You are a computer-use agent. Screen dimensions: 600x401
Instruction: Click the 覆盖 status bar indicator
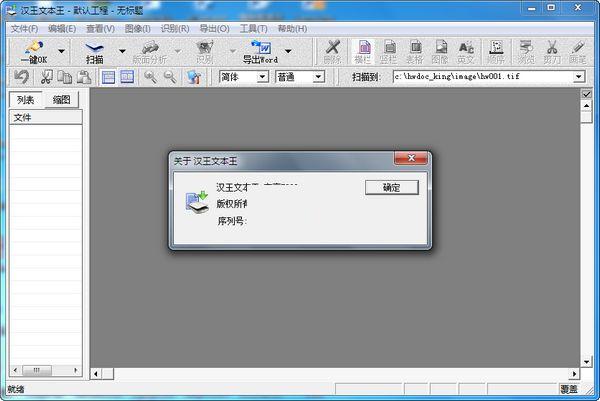coord(569,389)
